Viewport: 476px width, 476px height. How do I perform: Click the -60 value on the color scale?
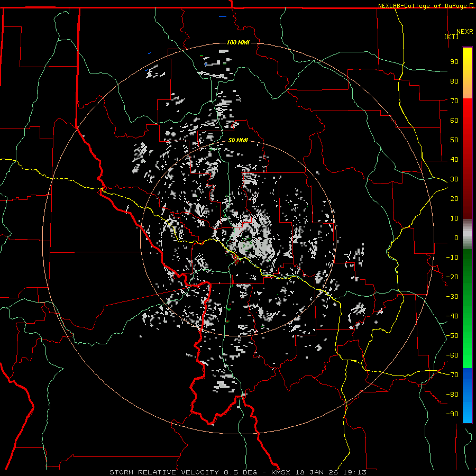pos(452,355)
